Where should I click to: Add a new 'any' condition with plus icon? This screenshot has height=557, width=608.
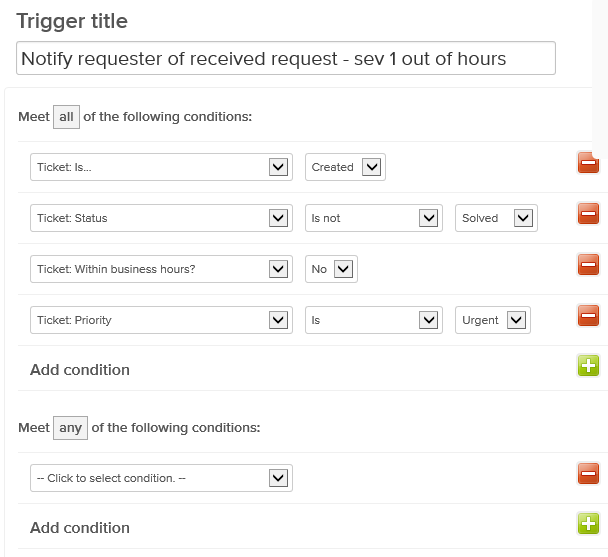[588, 522]
